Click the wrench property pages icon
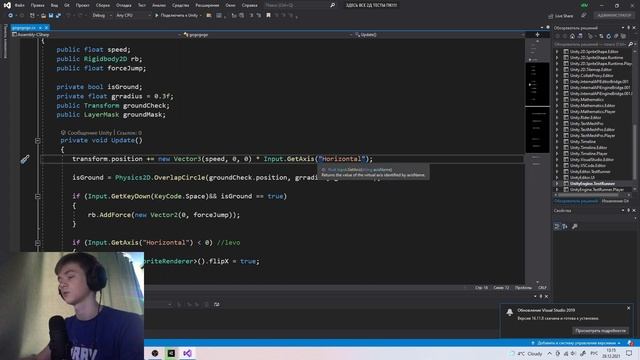The height and width of the screenshot is (360, 640). tap(575, 227)
